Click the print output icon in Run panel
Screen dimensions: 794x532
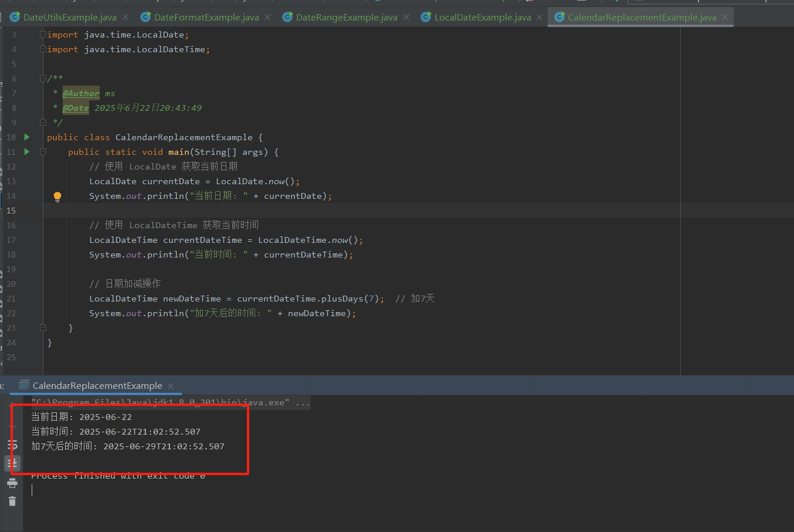pyautogui.click(x=12, y=483)
